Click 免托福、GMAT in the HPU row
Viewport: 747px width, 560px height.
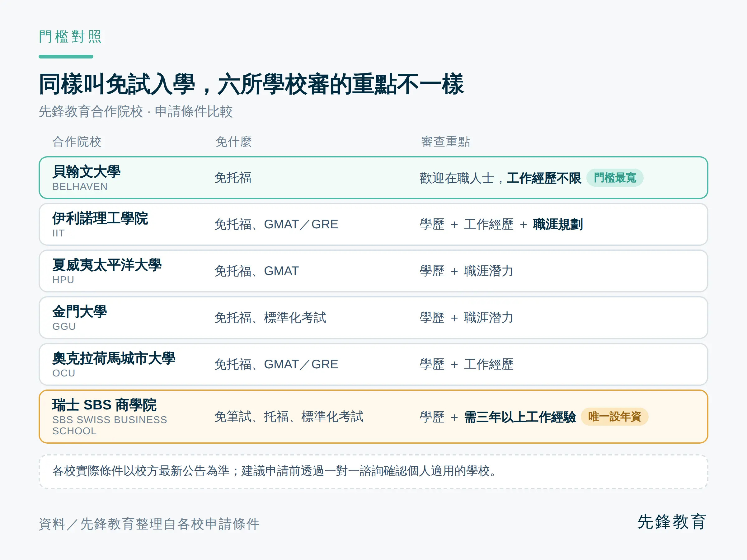pyautogui.click(x=257, y=271)
